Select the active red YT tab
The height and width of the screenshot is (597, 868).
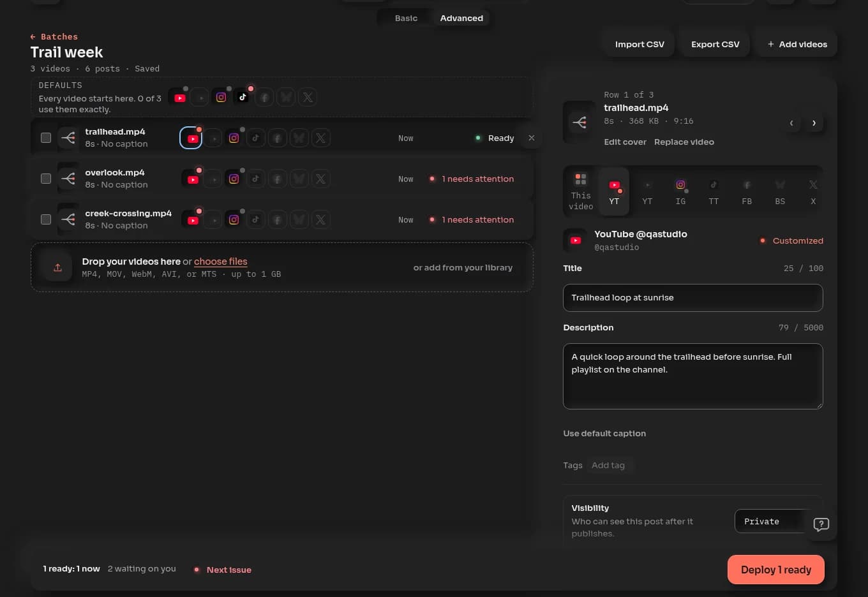click(x=614, y=191)
